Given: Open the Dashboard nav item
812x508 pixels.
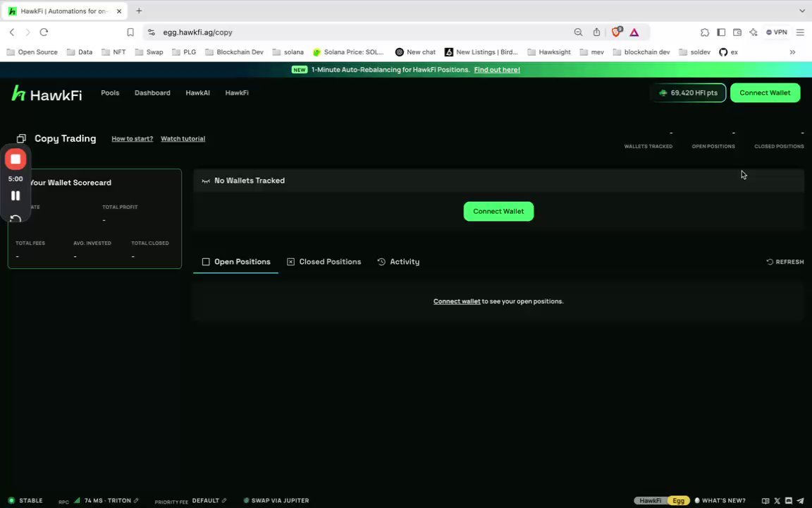Looking at the screenshot, I should click(152, 93).
